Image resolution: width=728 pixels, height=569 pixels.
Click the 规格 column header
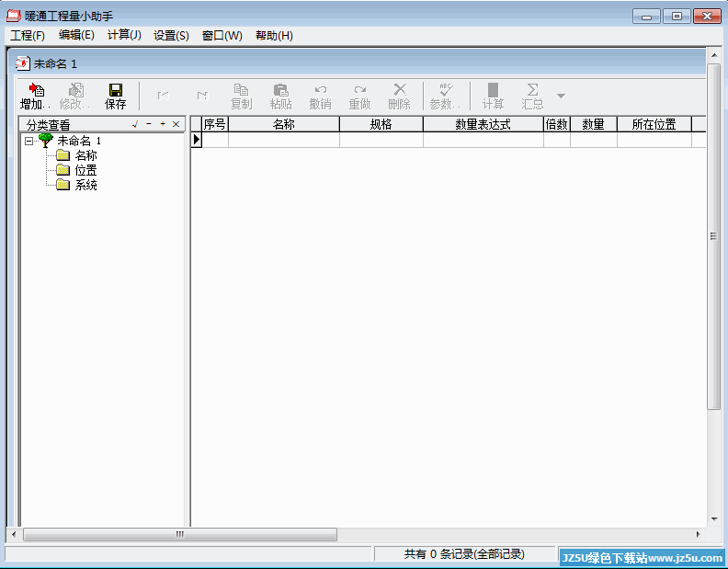381,124
